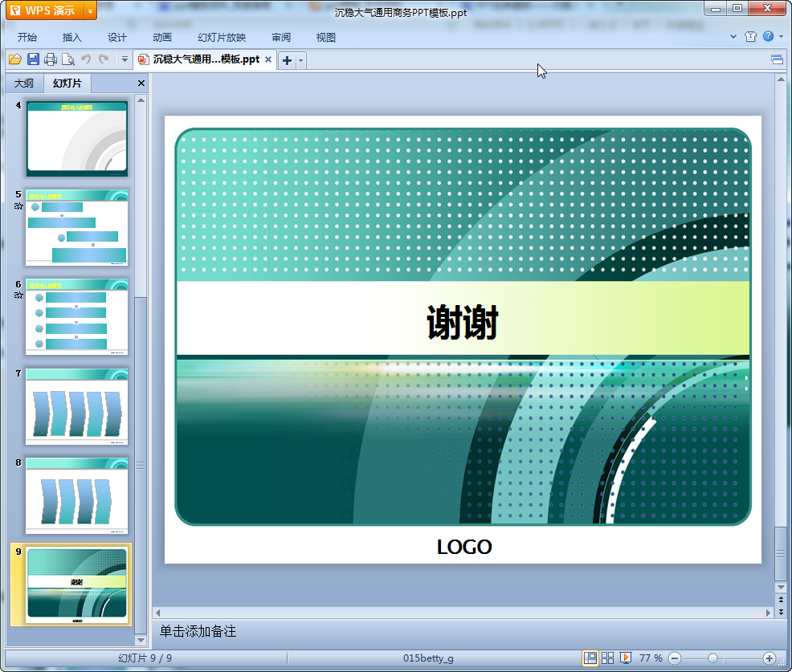
Task: Expand the quick access toolbar customize arrow
Action: [x=125, y=59]
